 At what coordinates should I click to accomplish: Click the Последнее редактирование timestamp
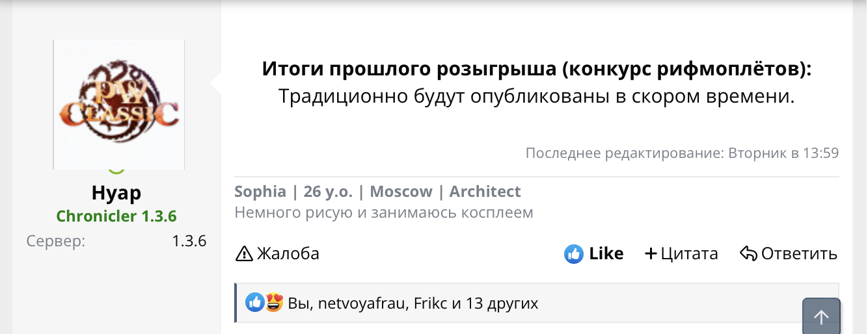[682, 153]
